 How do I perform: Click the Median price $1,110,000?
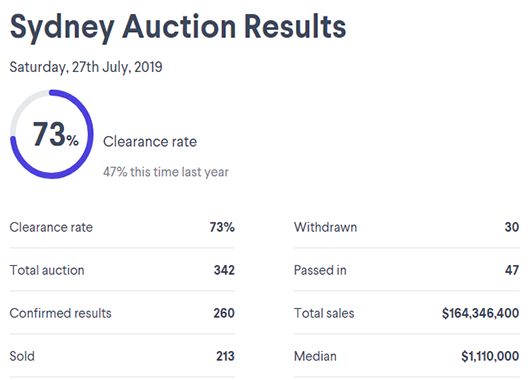click(x=490, y=356)
